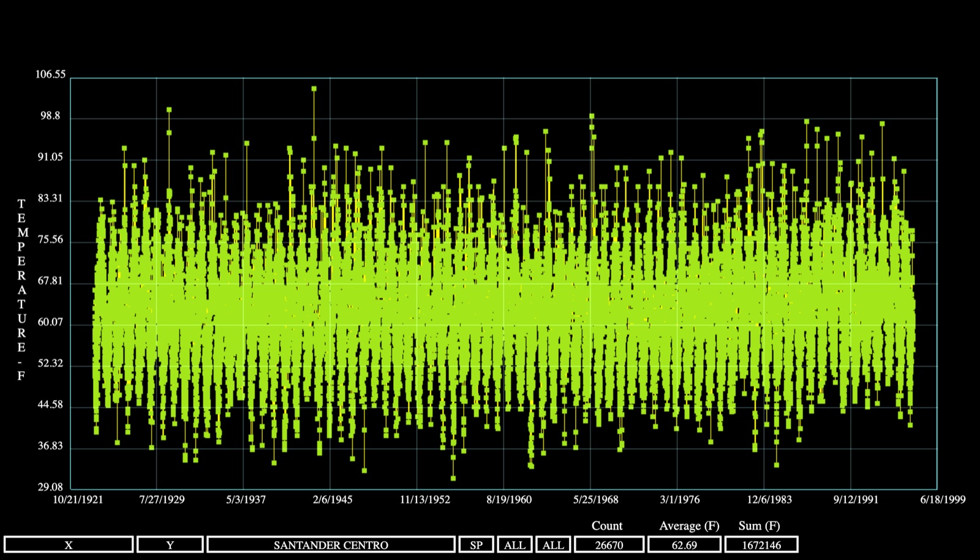Screen dimensions: 980x560
Task: Click the 3/1/1976 date label
Action: (680, 499)
